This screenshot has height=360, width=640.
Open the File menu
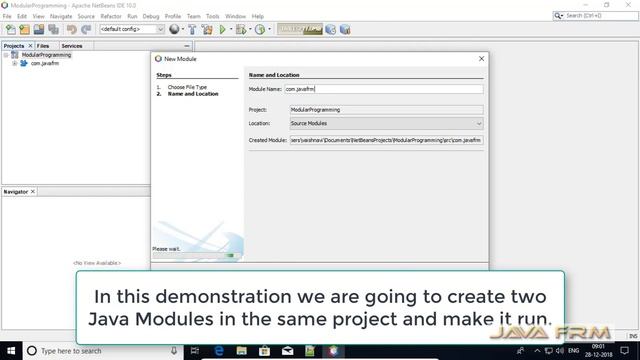pos(7,16)
